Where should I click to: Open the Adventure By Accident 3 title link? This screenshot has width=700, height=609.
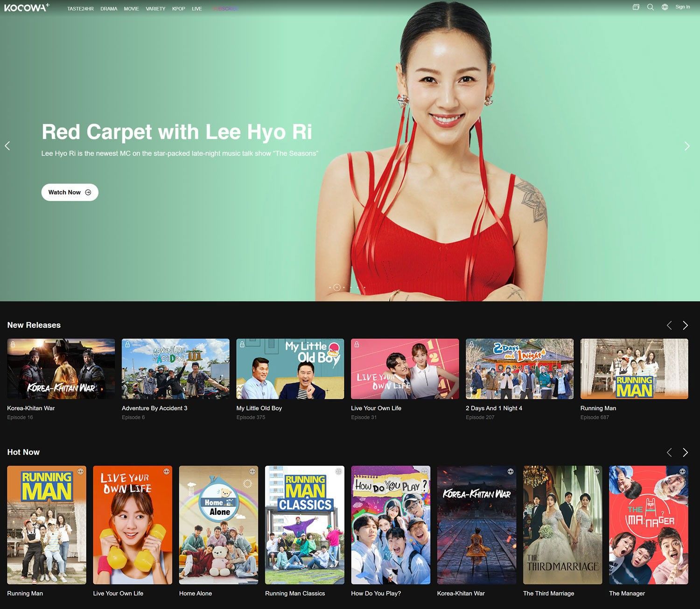pyautogui.click(x=154, y=408)
